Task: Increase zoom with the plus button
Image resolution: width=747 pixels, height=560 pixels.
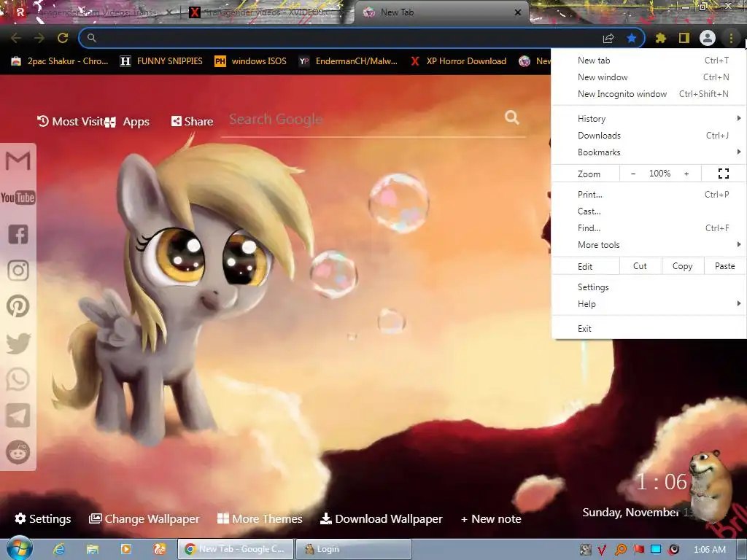Action: [686, 174]
